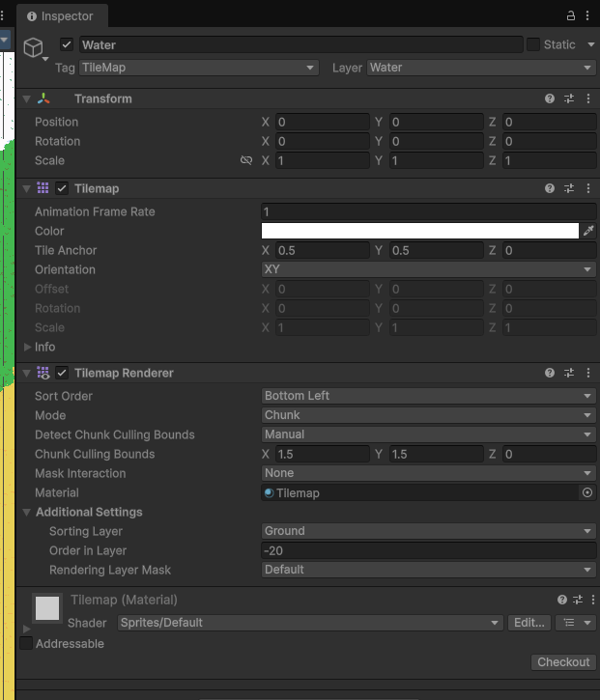Open Tilemap component preset settings icon
The height and width of the screenshot is (700, 600).
point(569,188)
